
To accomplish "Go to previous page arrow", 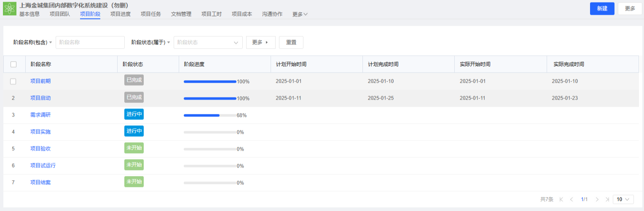I will pyautogui.click(x=572, y=199).
